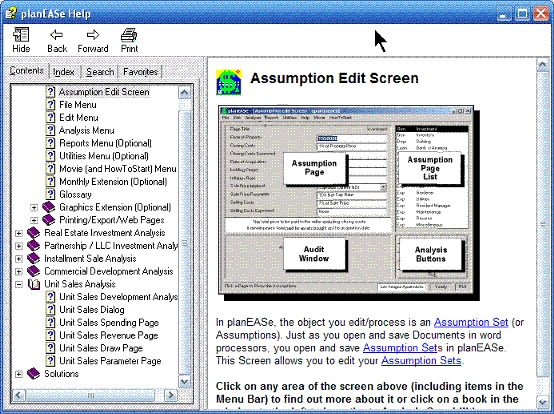
Task: Open the Unit Sales Spending Page topic
Action: (109, 323)
